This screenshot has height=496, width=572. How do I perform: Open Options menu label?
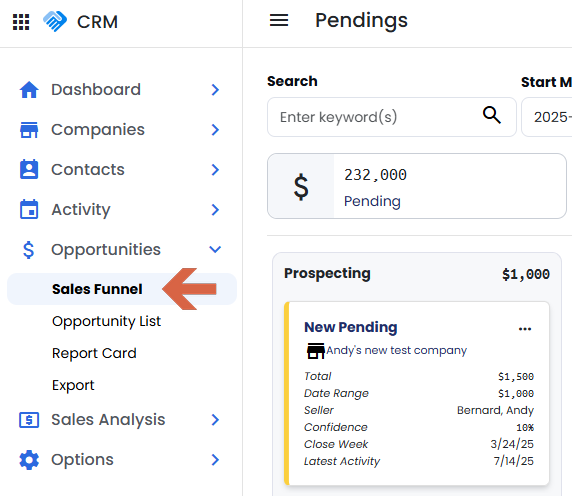[x=82, y=460]
